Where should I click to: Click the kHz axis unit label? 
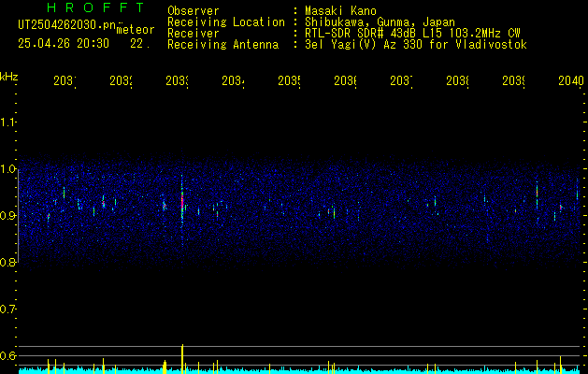9,77
